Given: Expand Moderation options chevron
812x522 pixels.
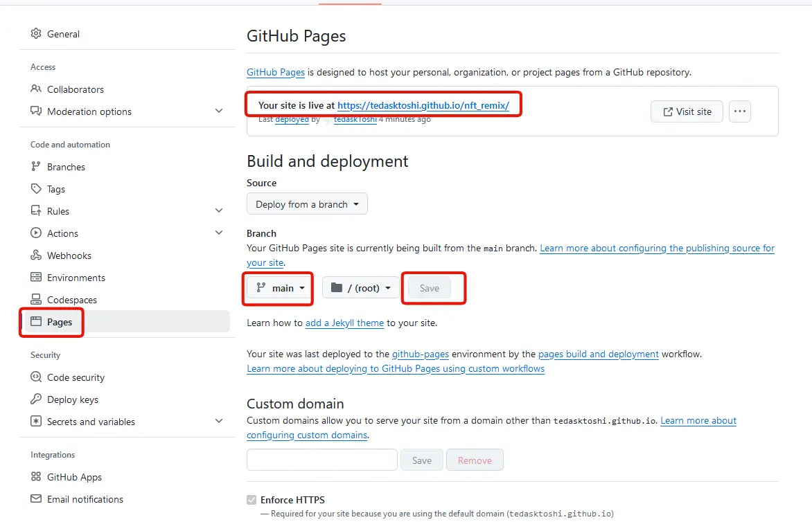Looking at the screenshot, I should pyautogui.click(x=219, y=111).
